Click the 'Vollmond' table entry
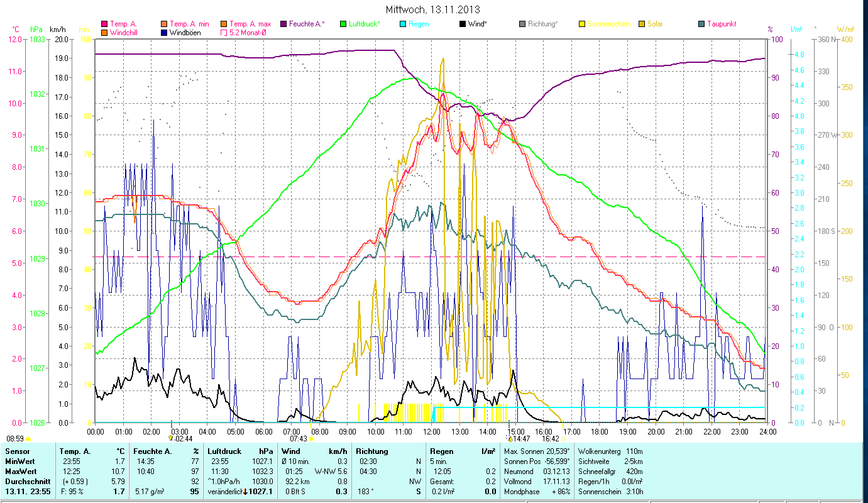 point(518,482)
